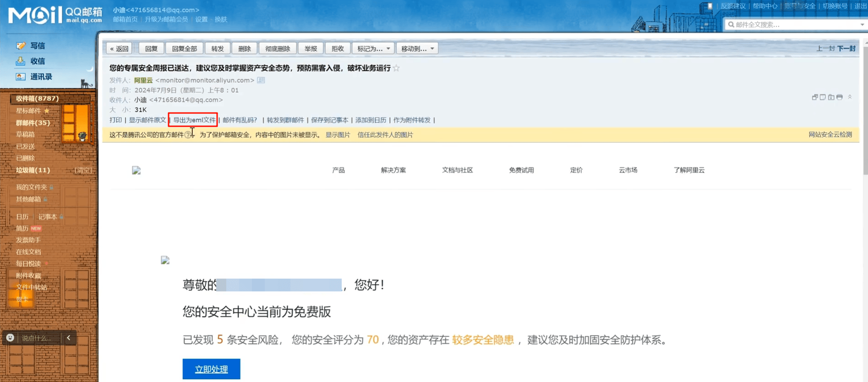
Task: Click 信任此发件人的图片 link
Action: click(x=385, y=135)
